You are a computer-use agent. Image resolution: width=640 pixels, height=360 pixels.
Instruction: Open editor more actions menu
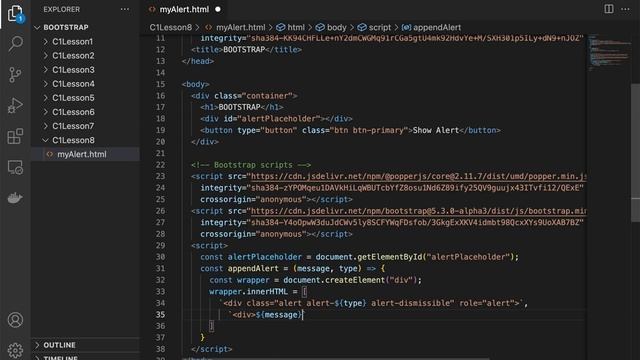(x=625, y=9)
